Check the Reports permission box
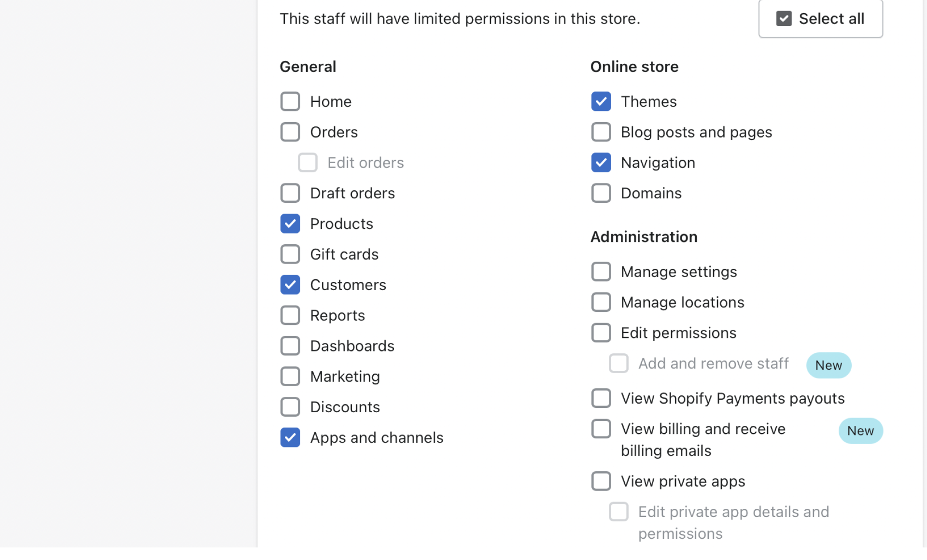Viewport: 927px width, 560px height. (x=290, y=316)
